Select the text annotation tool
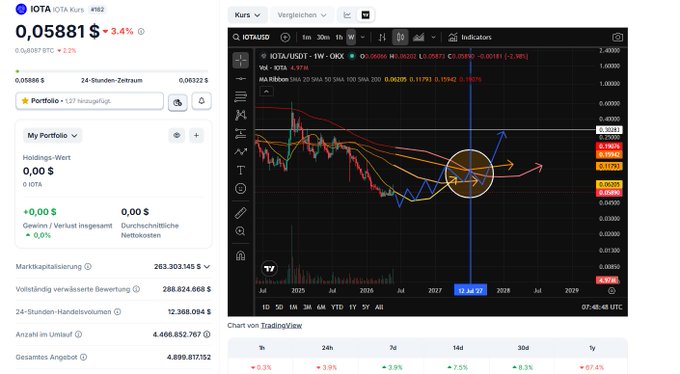Viewport: 680px width, 374px height. click(x=241, y=170)
